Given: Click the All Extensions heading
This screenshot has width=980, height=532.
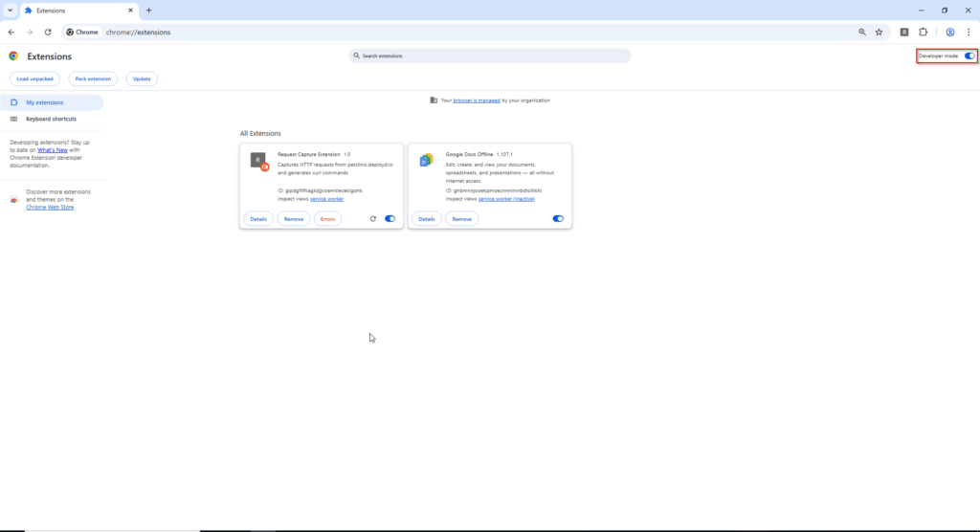Looking at the screenshot, I should tap(260, 133).
